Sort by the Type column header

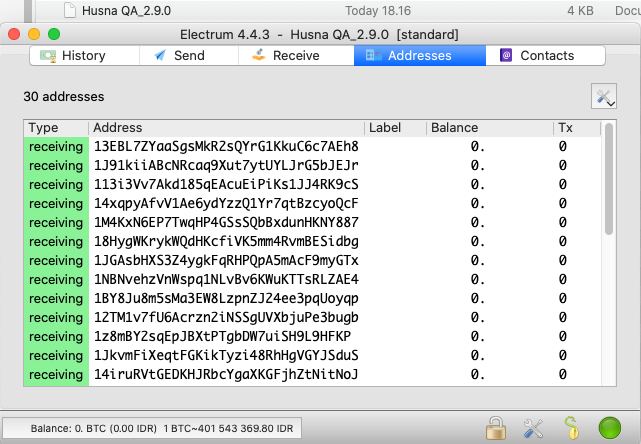pyautogui.click(x=56, y=128)
